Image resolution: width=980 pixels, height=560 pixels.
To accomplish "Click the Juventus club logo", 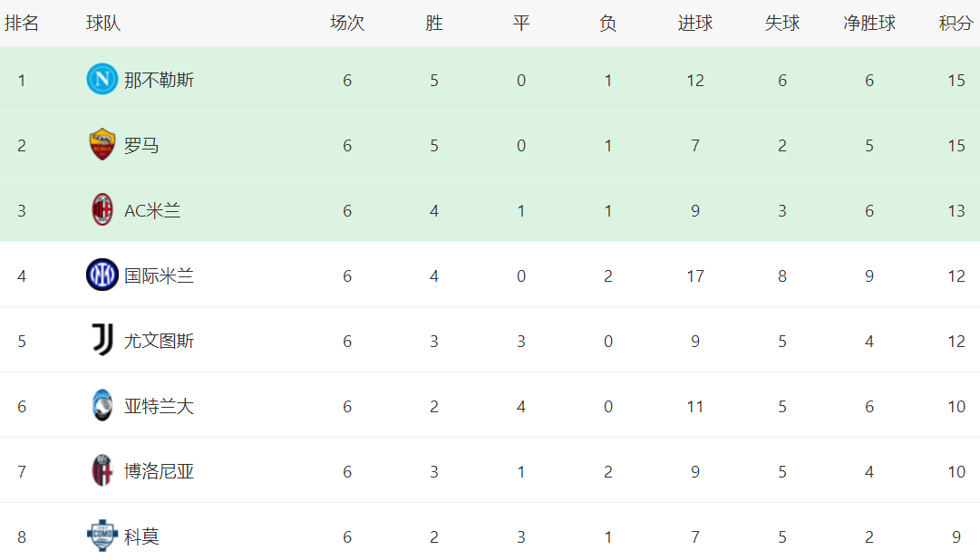I will (102, 341).
